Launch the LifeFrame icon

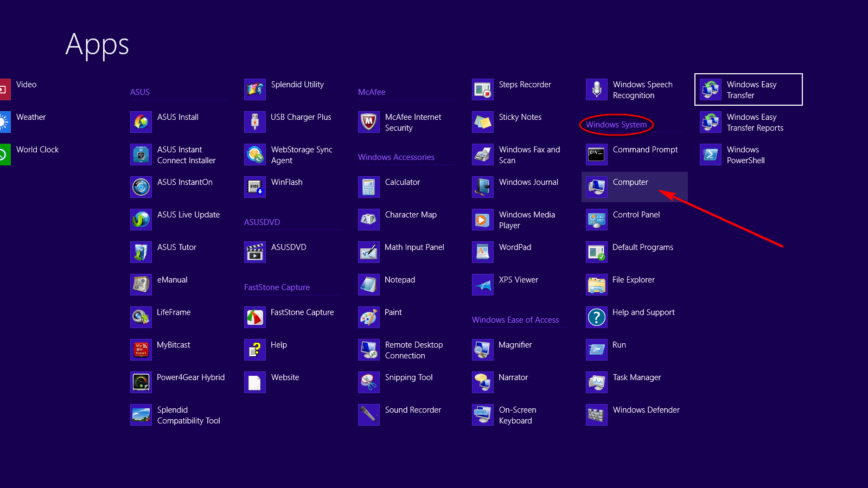tap(141, 317)
